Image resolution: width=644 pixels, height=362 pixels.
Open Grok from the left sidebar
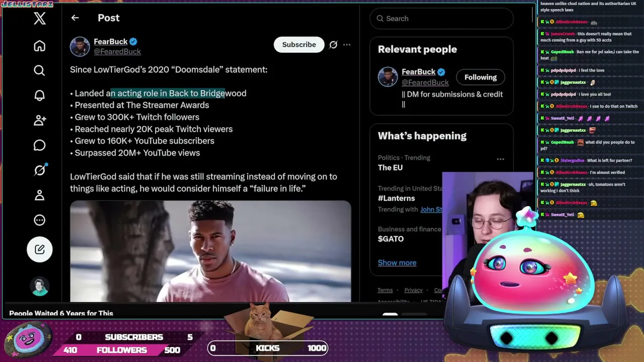click(40, 170)
